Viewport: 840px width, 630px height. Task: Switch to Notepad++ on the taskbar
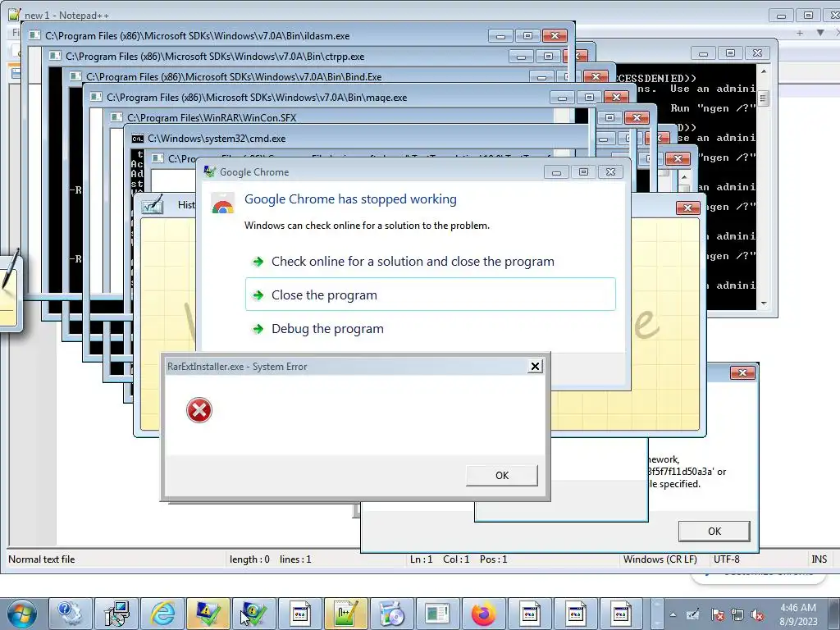pyautogui.click(x=346, y=614)
